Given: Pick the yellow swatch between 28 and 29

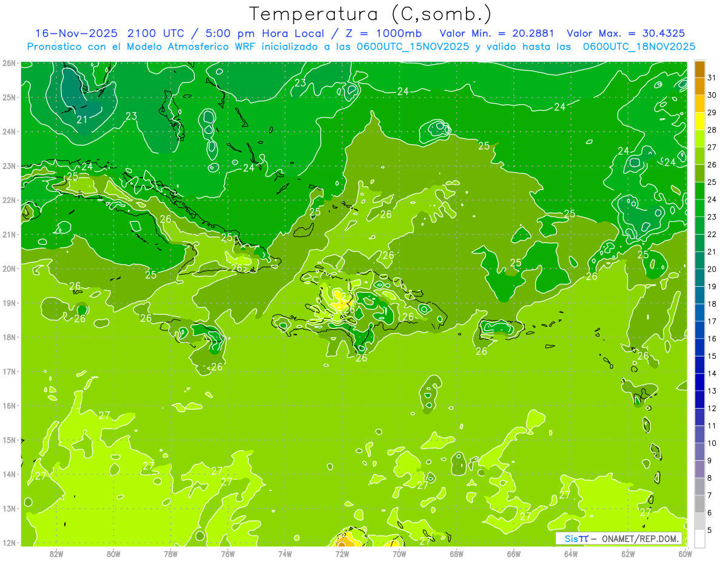Looking at the screenshot, I should (699, 121).
